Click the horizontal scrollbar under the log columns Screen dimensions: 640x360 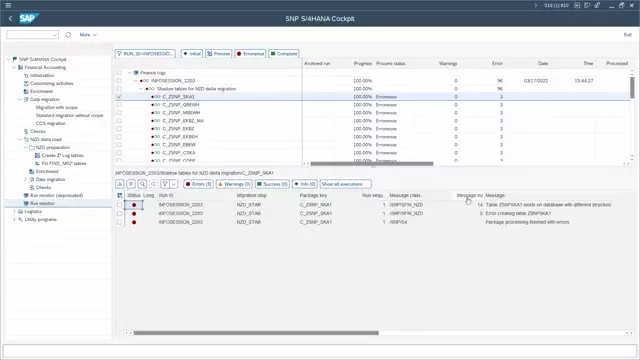[371, 164]
